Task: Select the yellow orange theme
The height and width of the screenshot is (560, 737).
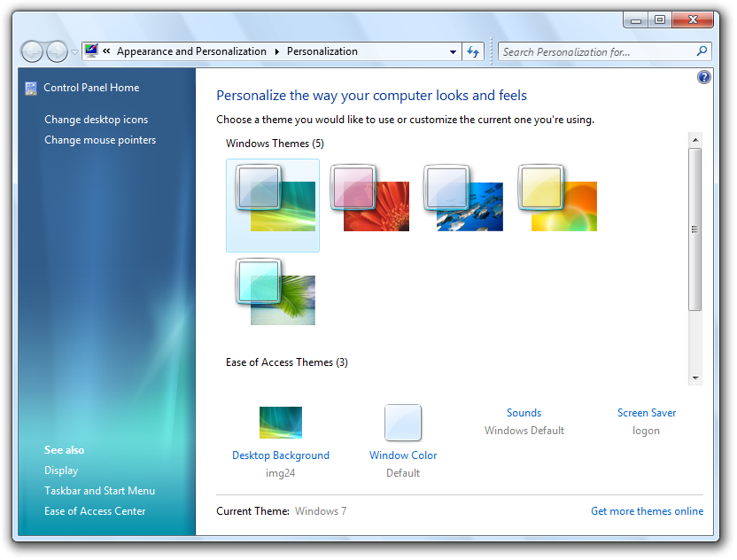Action: pos(557,198)
